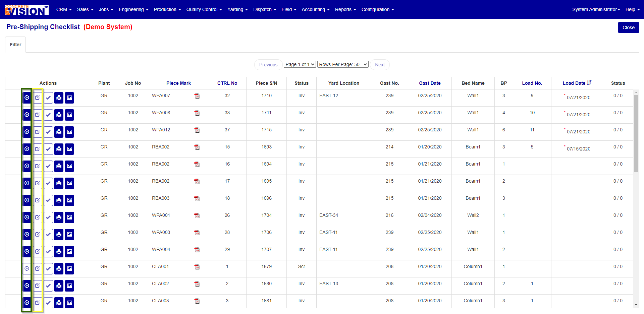
Task: Click the checkmark icon for CLA002
Action: pos(48,286)
